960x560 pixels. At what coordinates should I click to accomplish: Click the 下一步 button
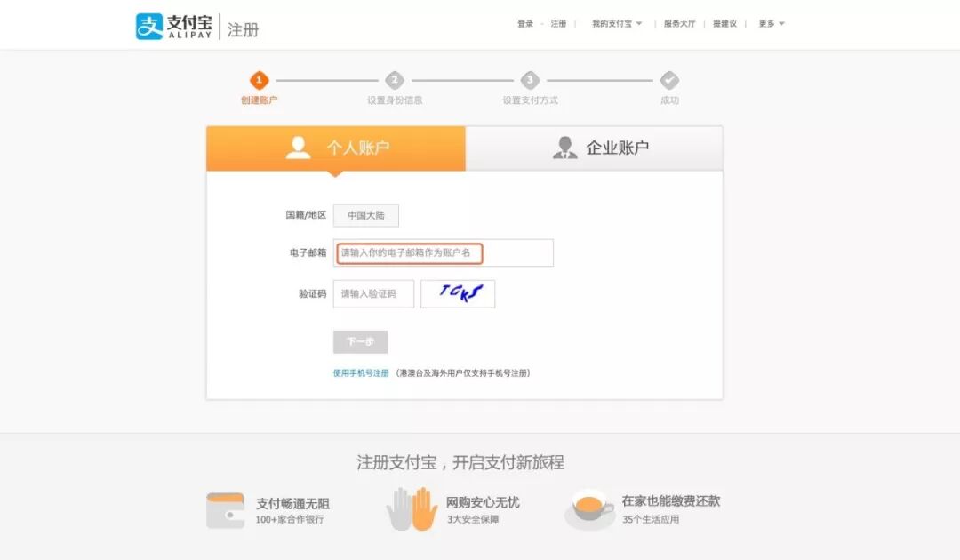361,342
